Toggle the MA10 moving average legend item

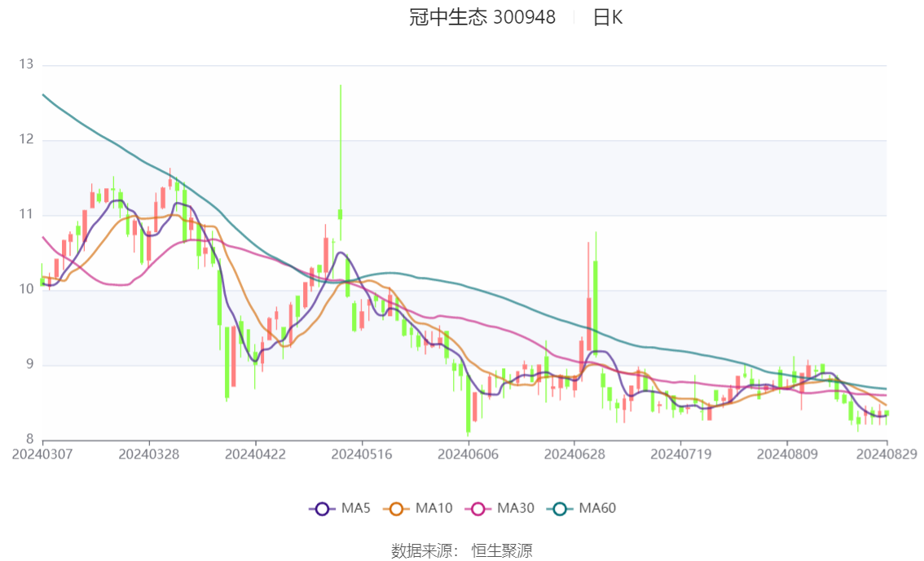[418, 509]
